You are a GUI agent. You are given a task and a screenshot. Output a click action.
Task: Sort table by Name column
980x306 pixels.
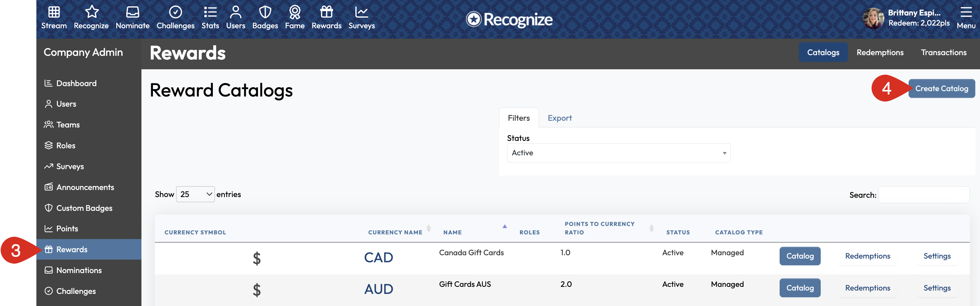(452, 232)
